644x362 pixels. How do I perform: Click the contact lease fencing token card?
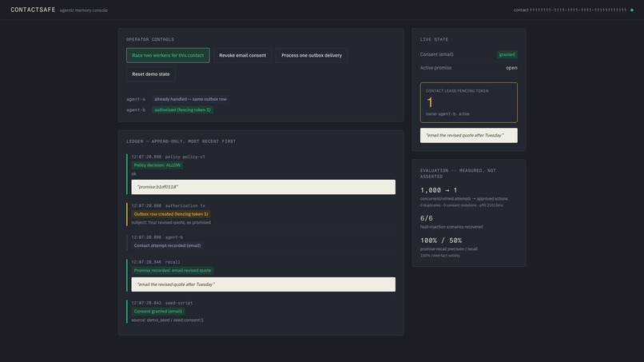point(469,103)
